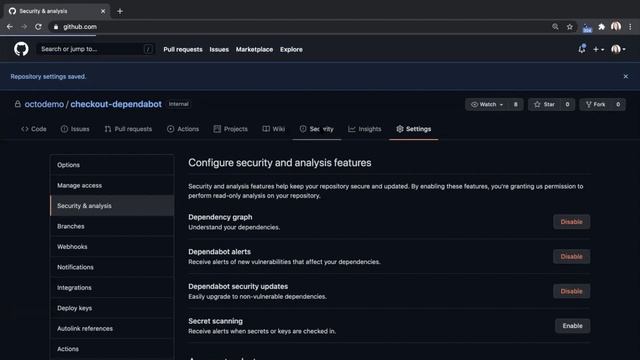Open Integrations in settings sidebar
The width and height of the screenshot is (640, 360).
112,287
